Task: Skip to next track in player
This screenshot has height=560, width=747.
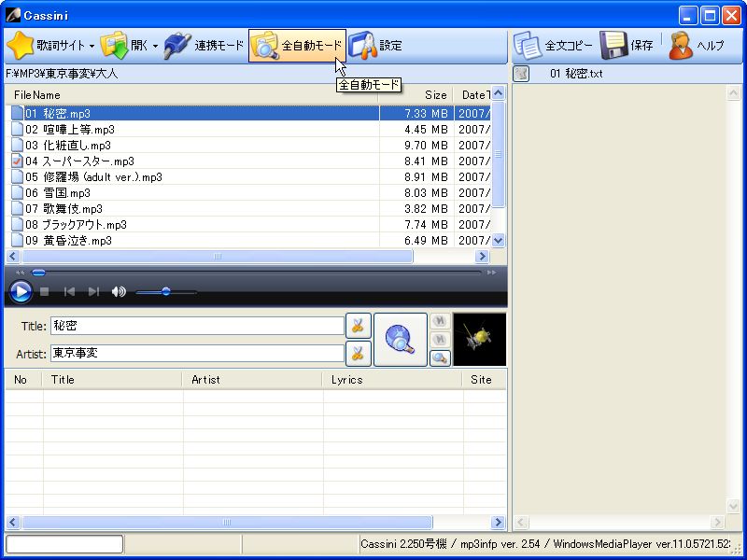Action: (94, 291)
